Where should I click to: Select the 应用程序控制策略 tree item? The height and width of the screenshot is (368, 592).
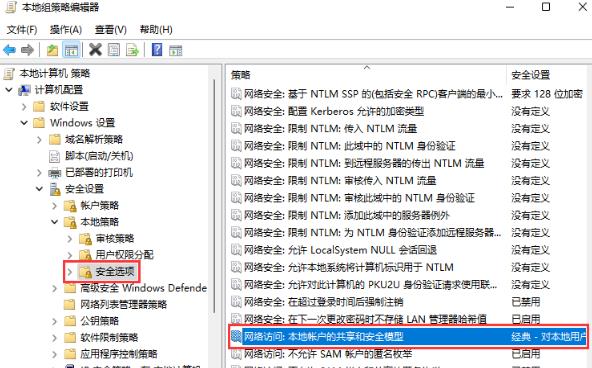[x=119, y=354]
